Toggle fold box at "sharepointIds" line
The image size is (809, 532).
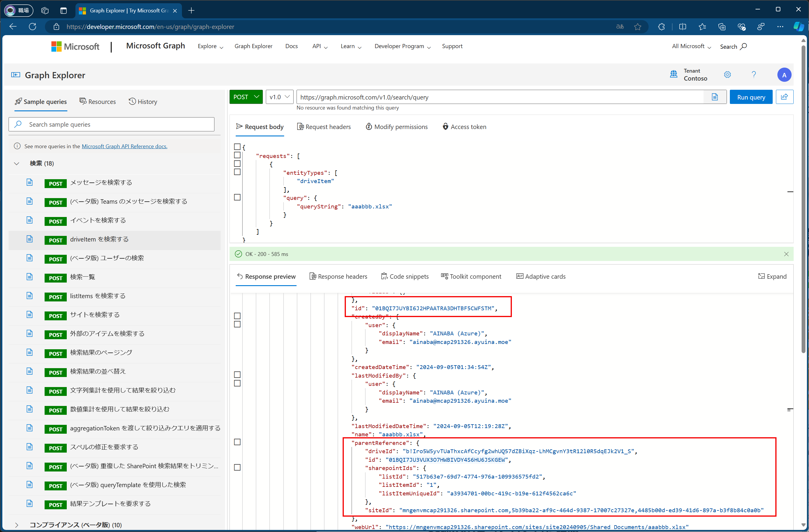pyautogui.click(x=237, y=467)
